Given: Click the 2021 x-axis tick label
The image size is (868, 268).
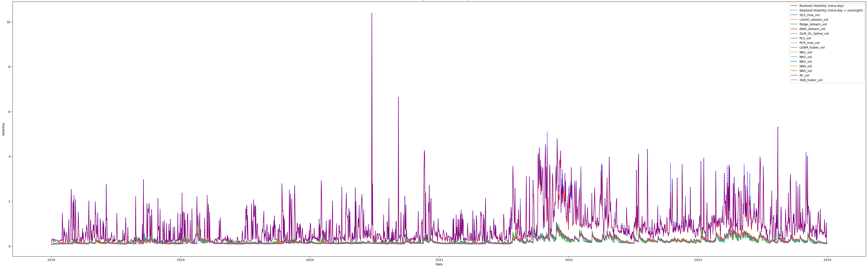Looking at the screenshot, I should (439, 260).
